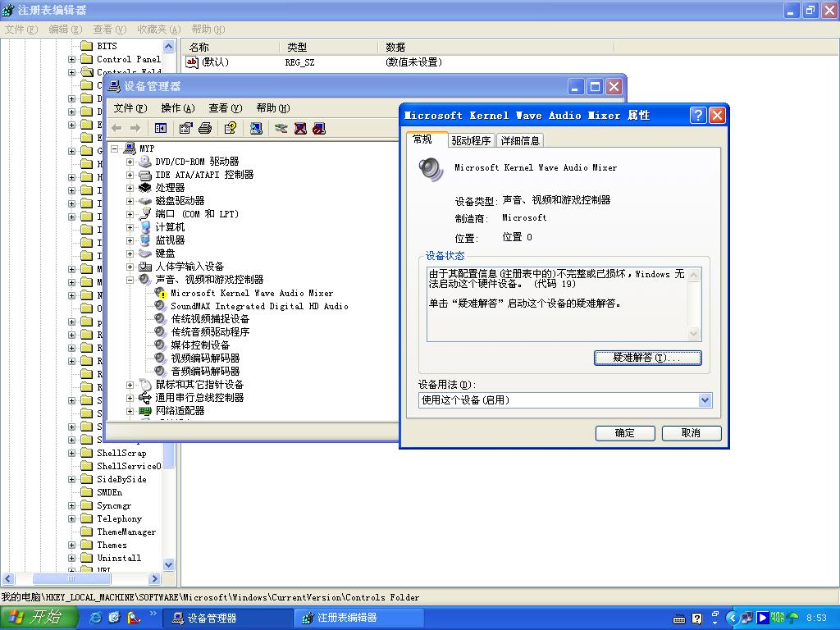
Task: Click the speaker icon in properties dialog
Action: (431, 169)
